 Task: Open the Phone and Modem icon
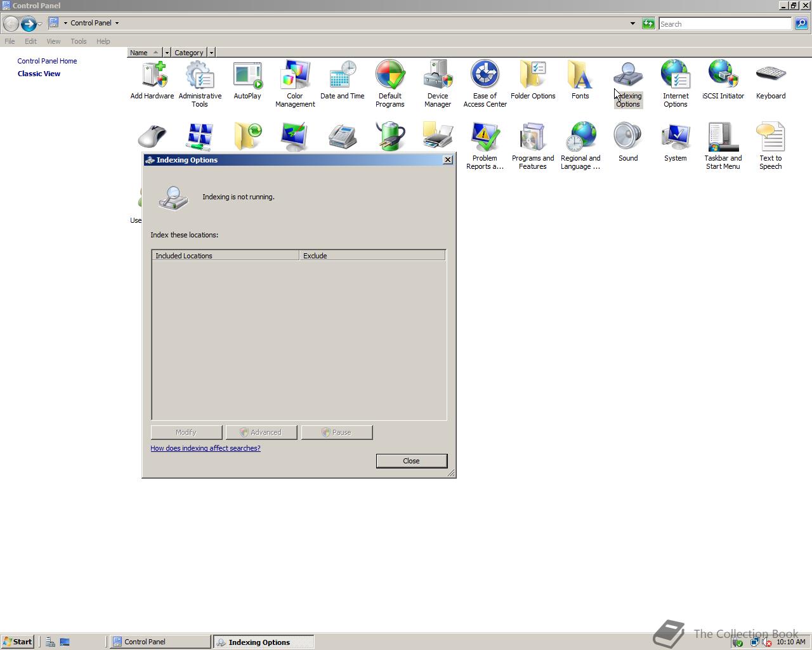pyautogui.click(x=343, y=136)
